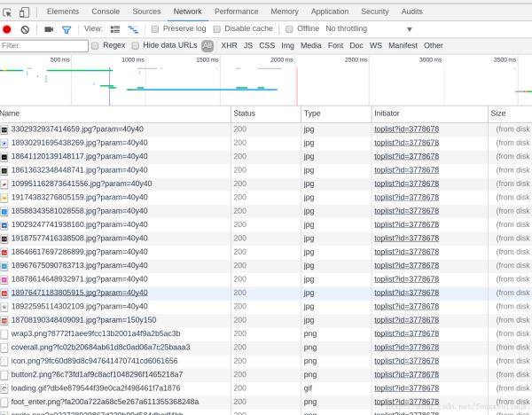Open the toplist initiator link for loading.gif
532x415 pixels.
pyautogui.click(x=406, y=388)
